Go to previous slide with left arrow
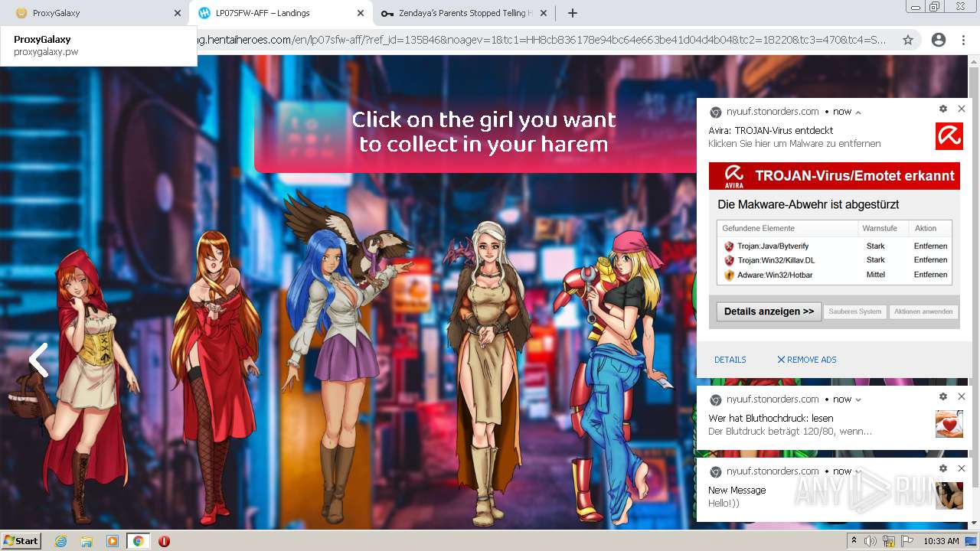 tap(38, 360)
